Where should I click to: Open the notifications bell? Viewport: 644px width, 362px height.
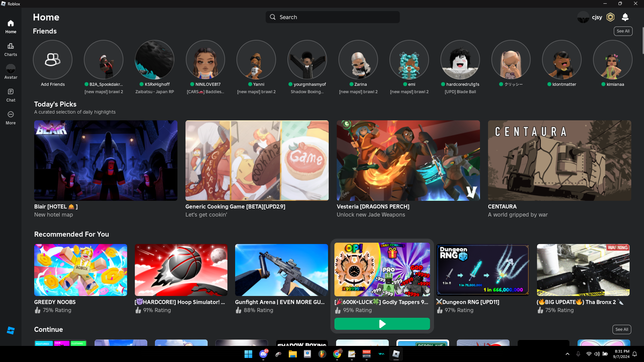625,17
